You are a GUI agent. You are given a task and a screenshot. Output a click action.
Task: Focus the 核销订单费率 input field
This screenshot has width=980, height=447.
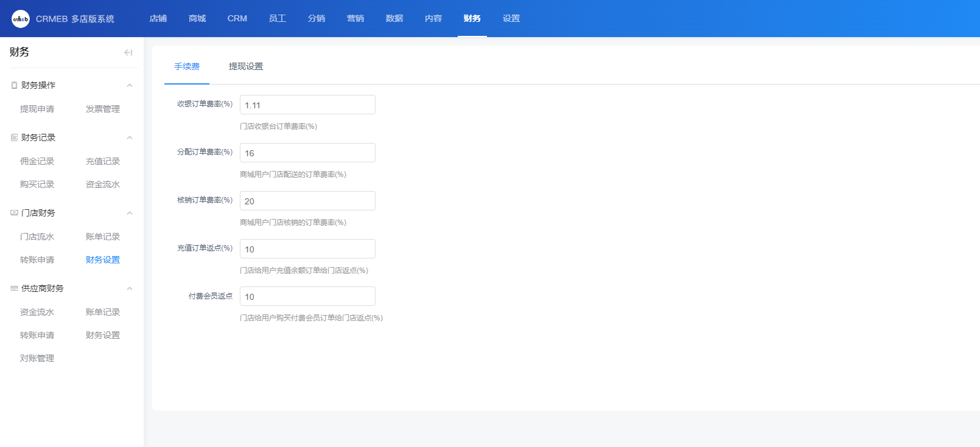[x=307, y=201]
